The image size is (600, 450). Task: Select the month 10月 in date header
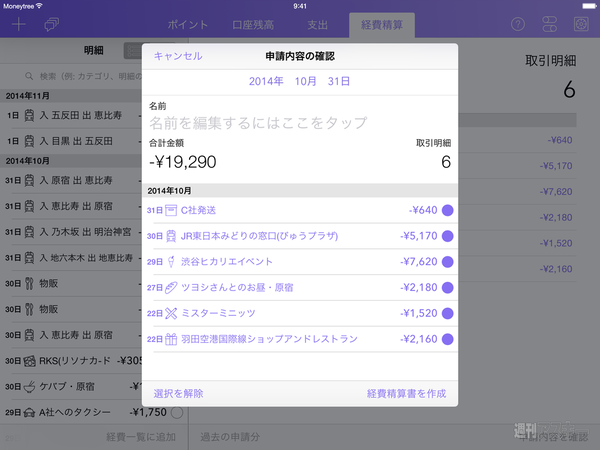point(305,81)
